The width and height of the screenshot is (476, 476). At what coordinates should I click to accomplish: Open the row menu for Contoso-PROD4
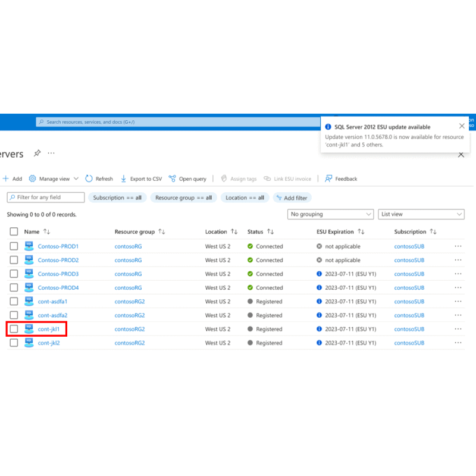pyautogui.click(x=458, y=287)
